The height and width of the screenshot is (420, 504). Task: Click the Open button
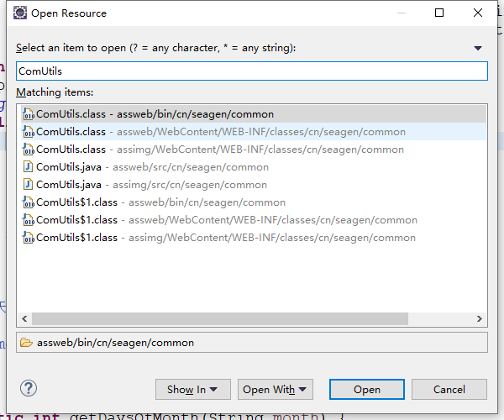pos(367,390)
